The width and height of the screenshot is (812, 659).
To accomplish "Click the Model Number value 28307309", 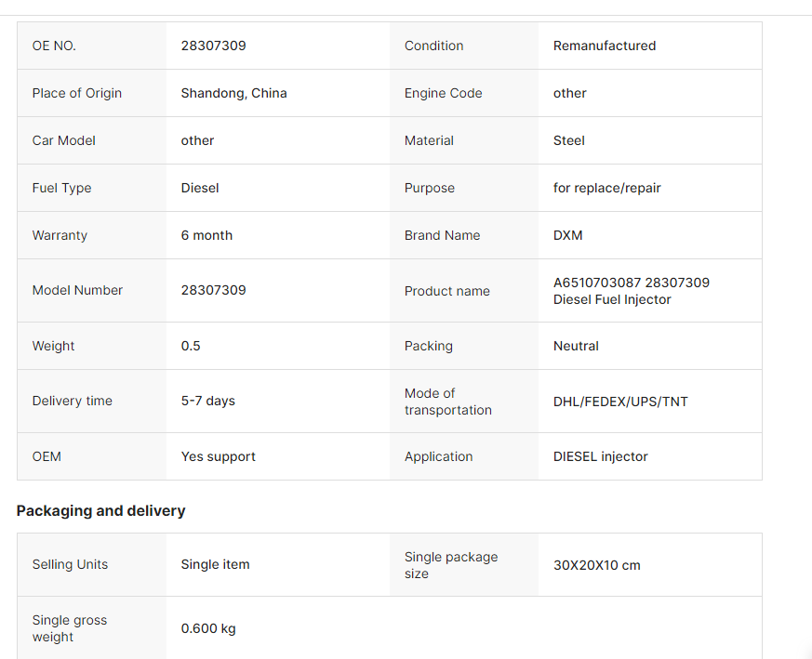I will coord(213,290).
